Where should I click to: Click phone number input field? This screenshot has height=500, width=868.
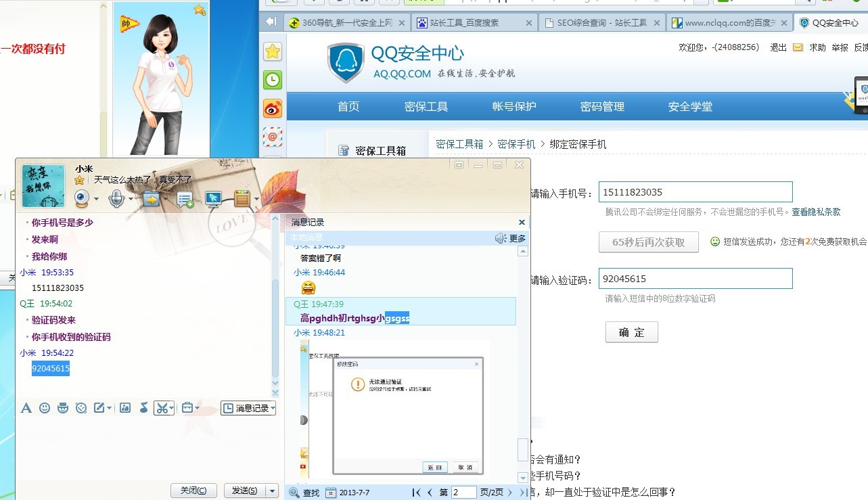[695, 192]
